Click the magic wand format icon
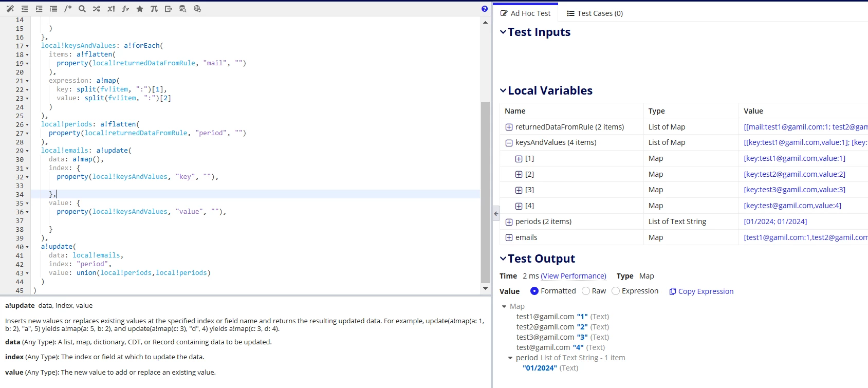 (x=10, y=9)
